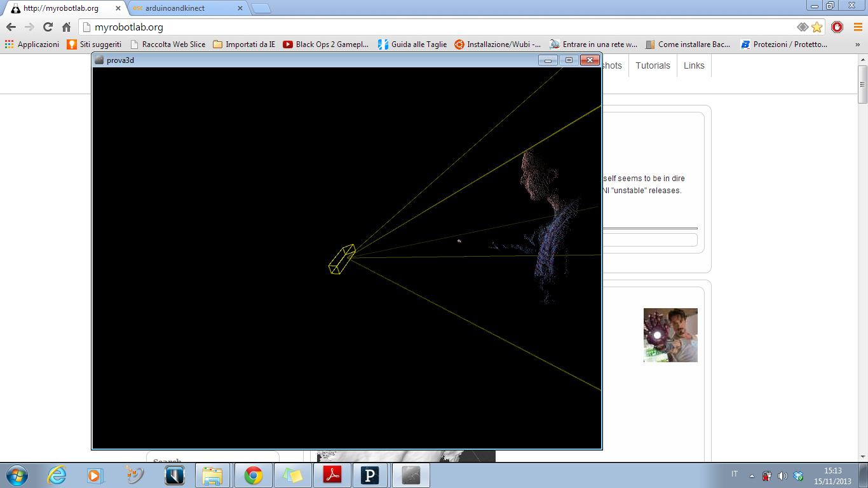
Task: Open the Tutorials menu on the webpage
Action: (653, 65)
